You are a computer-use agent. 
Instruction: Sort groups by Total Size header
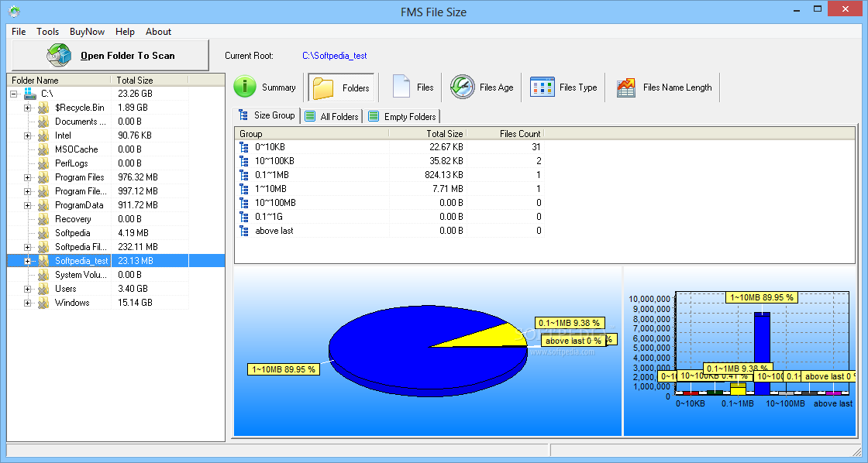tap(427, 134)
